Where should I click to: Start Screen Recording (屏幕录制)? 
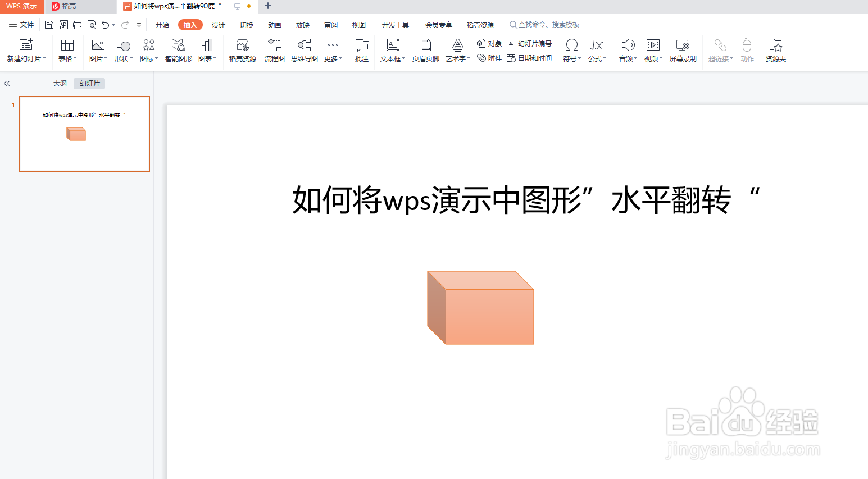click(683, 51)
